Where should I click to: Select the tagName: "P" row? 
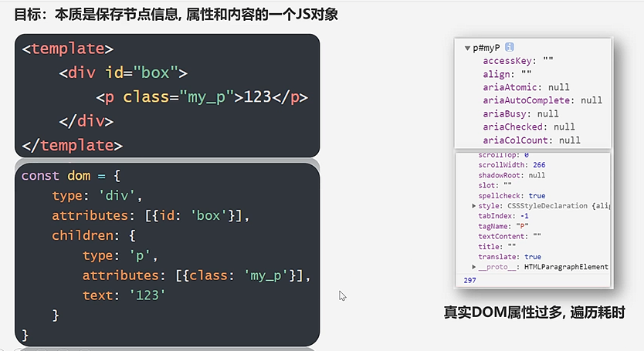pos(503,226)
